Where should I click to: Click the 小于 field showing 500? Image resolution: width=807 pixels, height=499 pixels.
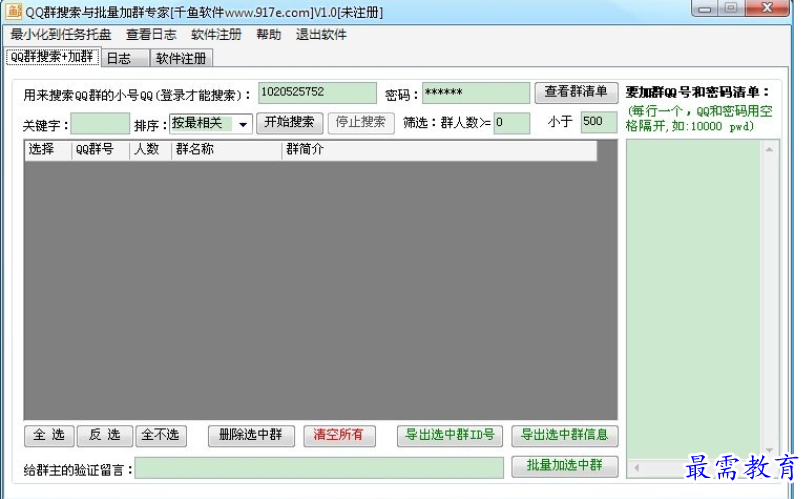coord(599,122)
